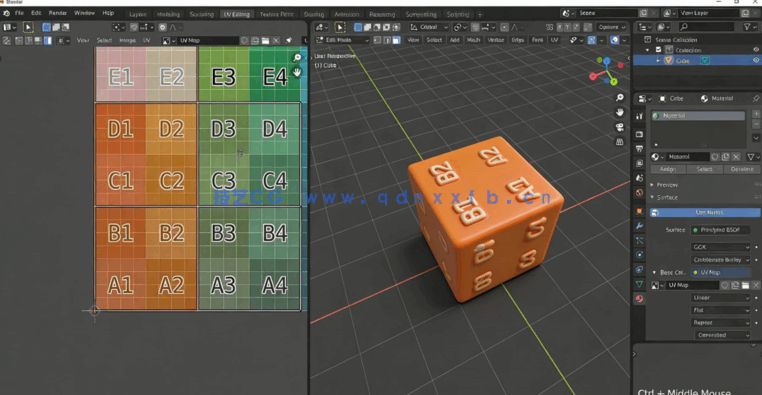Click the Deselect material button

tap(742, 169)
